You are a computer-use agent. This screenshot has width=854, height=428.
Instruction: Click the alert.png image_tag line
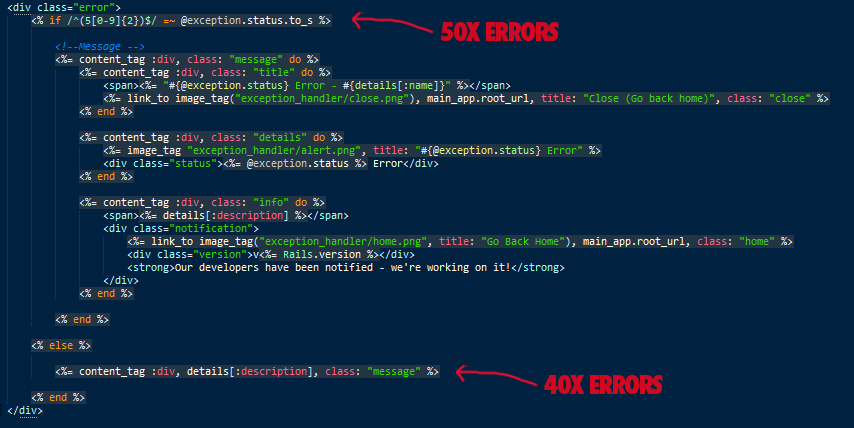pyautogui.click(x=352, y=150)
